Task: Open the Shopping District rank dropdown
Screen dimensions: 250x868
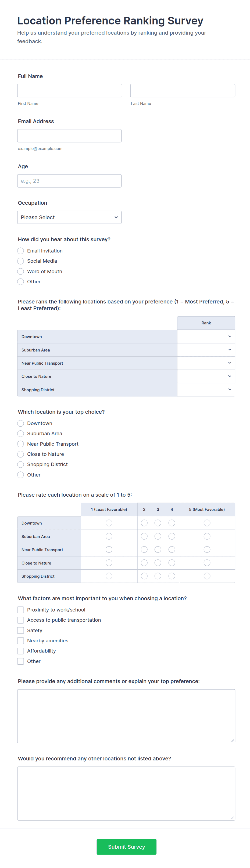Action: (x=206, y=390)
